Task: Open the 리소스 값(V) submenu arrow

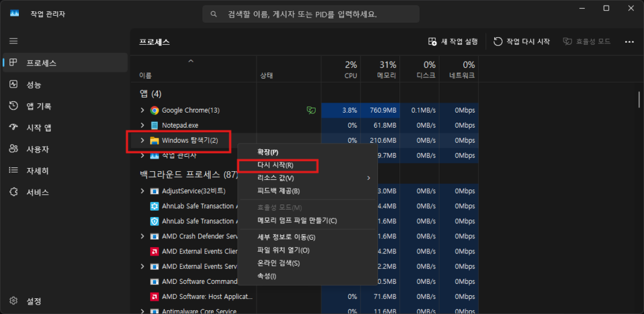Action: [369, 178]
